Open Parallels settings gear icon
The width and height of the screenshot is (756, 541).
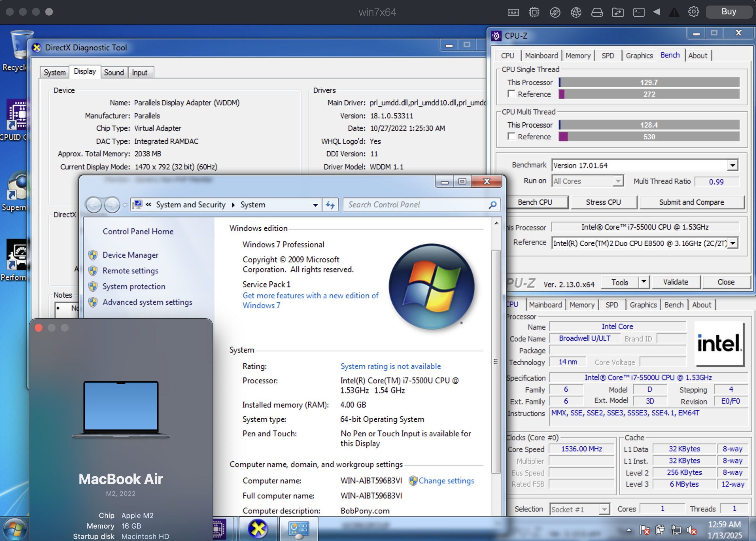[694, 12]
